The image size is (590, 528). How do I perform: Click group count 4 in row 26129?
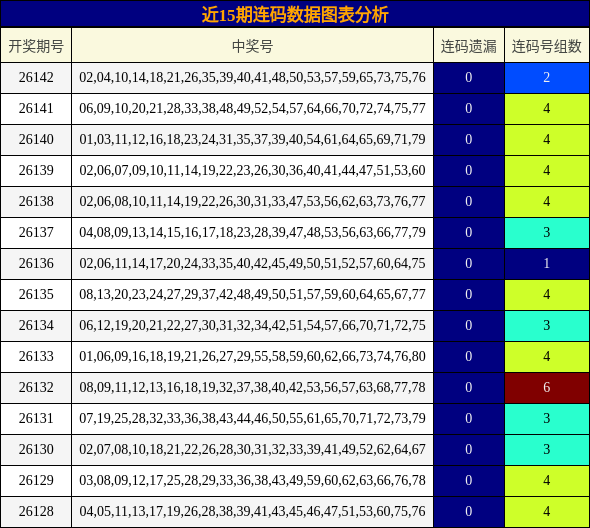(547, 480)
